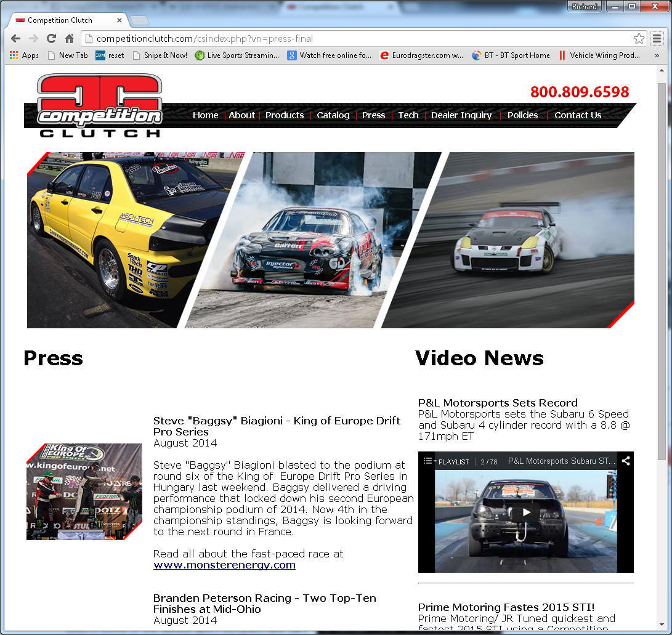
Task: Click the Press section heading
Action: click(x=53, y=358)
